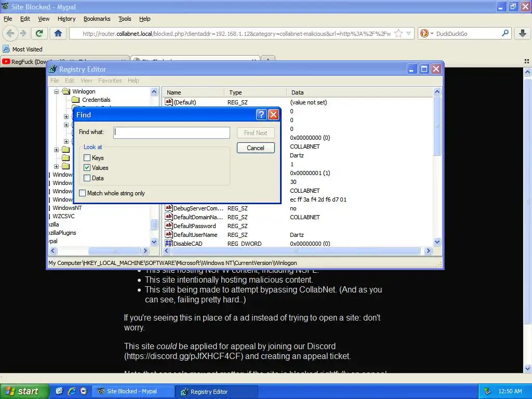
Task: Sort by the Data column header
Action: pos(360,92)
